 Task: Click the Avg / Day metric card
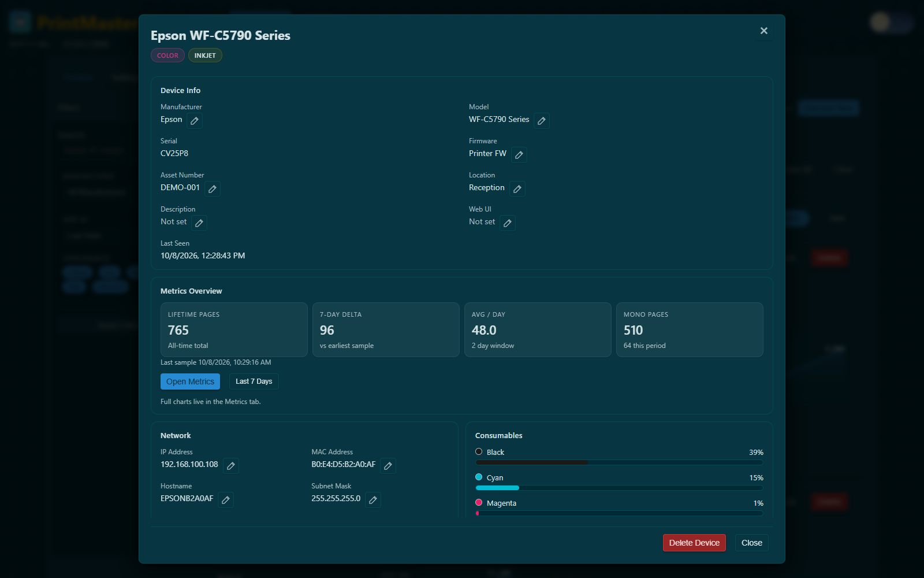[x=538, y=329]
